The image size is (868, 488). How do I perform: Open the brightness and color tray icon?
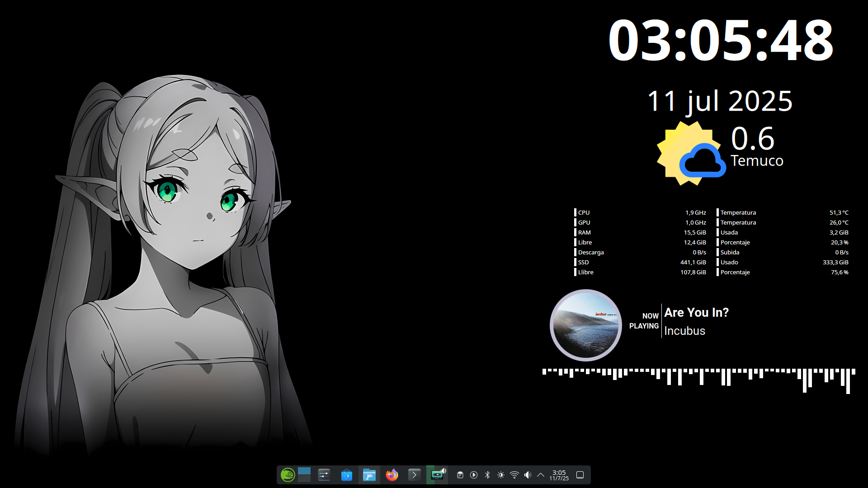tap(501, 475)
